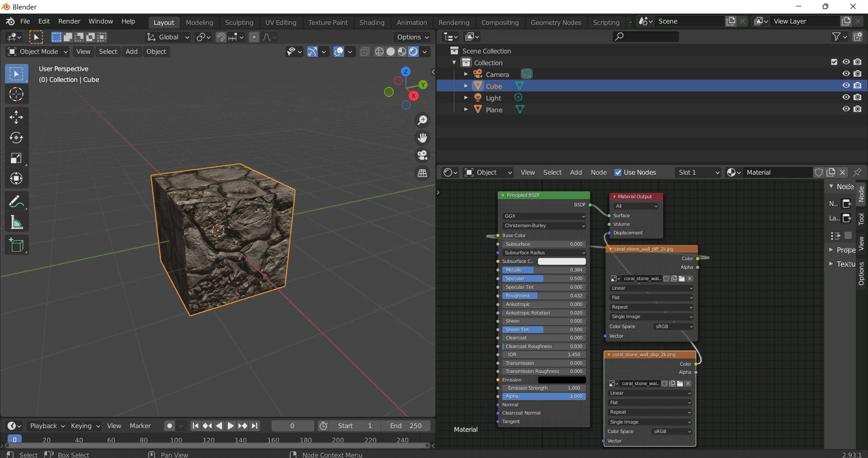Image resolution: width=868 pixels, height=458 pixels.
Task: Choose the Annotate pencil tool
Action: (16, 201)
